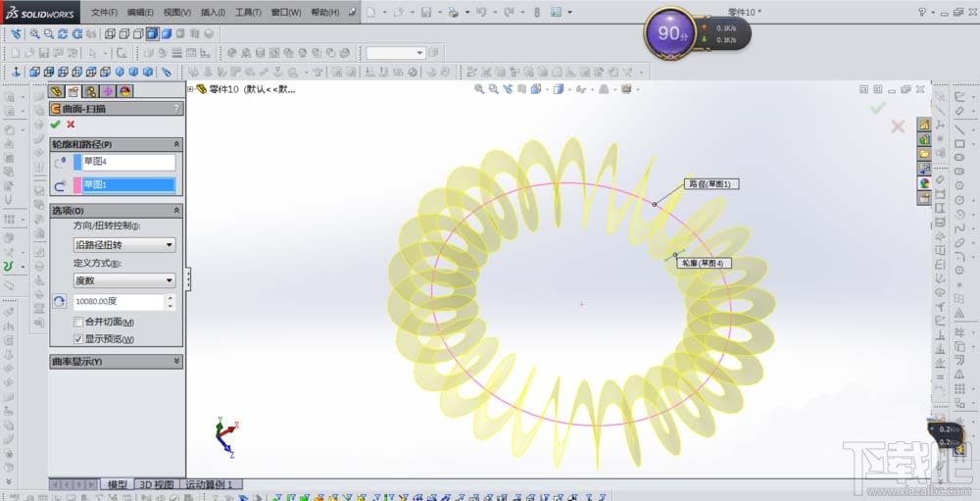
Task: Cancel surface sweep with red X in panel
Action: point(71,125)
